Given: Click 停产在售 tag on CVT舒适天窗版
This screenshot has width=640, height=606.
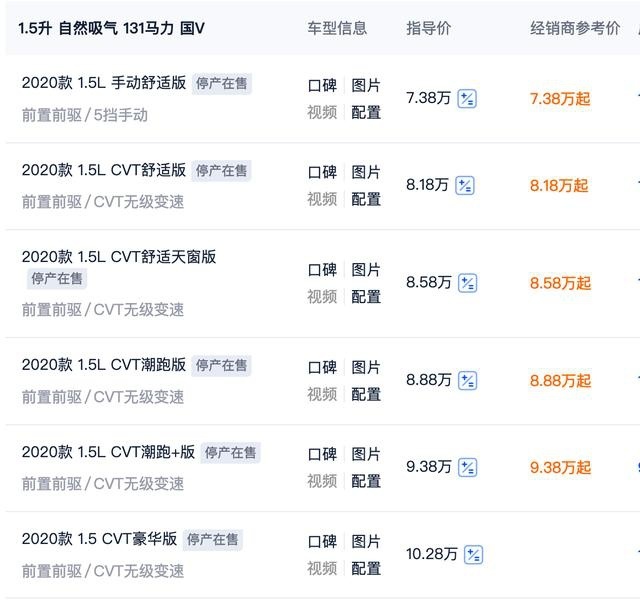Looking at the screenshot, I should [x=57, y=279].
